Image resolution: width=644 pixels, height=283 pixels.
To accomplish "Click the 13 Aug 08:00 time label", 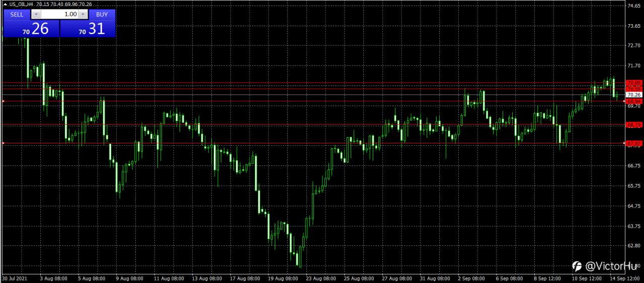I will click(207, 278).
